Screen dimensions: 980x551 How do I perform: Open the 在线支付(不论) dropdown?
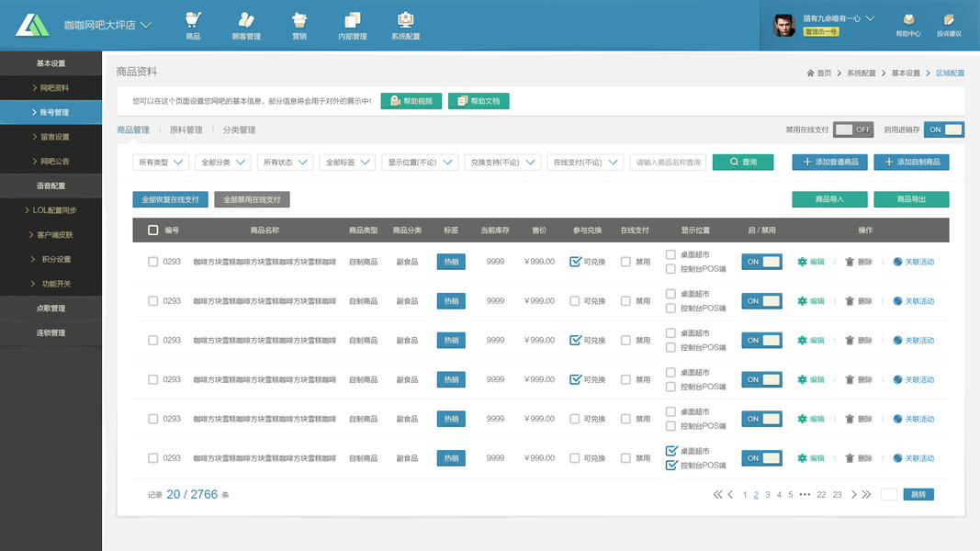[585, 163]
